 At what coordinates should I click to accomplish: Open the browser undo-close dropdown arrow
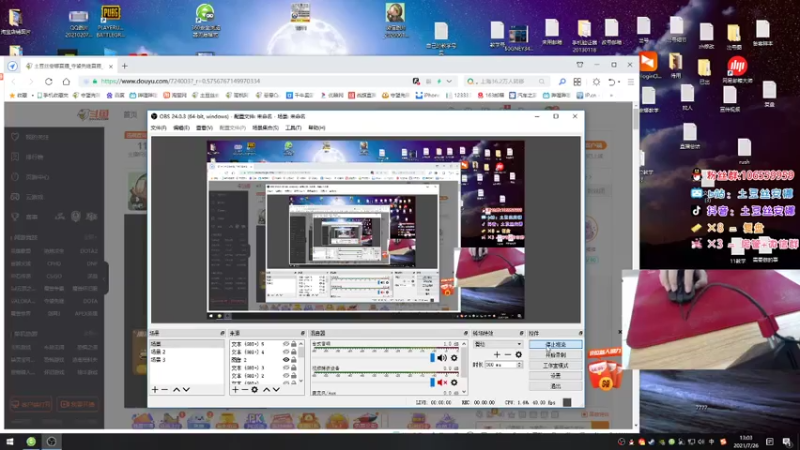click(619, 82)
